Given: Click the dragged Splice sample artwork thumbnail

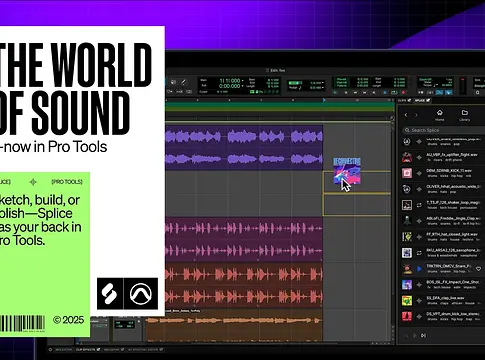Looking at the screenshot, I should point(347,171).
